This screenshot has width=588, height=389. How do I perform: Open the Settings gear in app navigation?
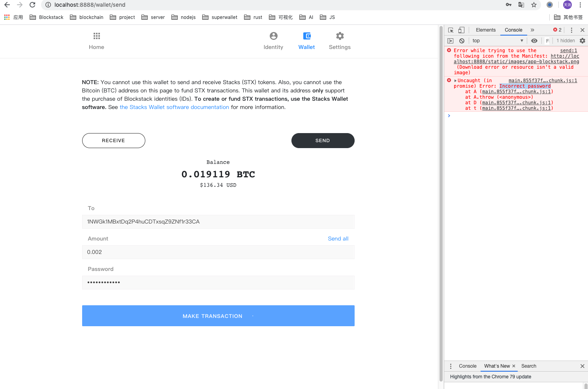pyautogui.click(x=340, y=36)
